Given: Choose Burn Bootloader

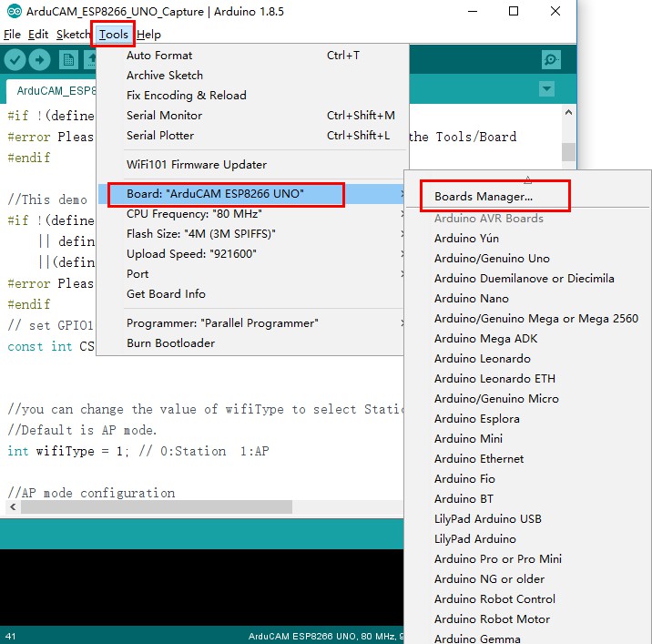Looking at the screenshot, I should pos(251,343).
